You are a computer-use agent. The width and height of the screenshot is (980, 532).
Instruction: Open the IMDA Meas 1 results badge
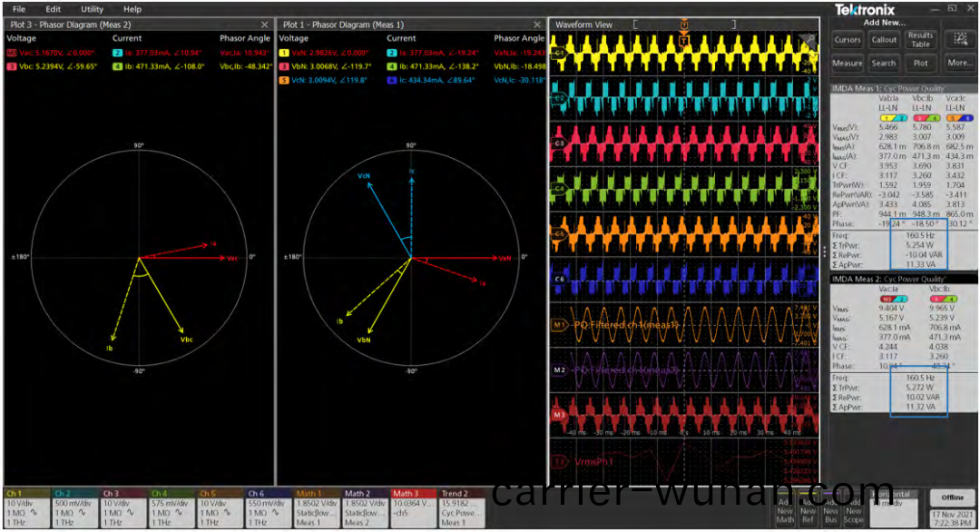(x=902, y=88)
